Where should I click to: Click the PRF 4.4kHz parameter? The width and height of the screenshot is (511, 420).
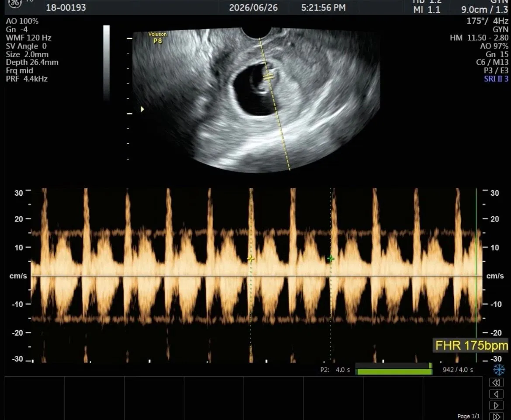point(27,79)
